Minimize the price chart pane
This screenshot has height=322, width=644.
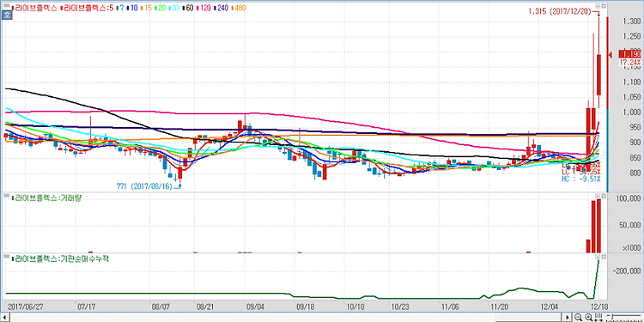point(598,6)
